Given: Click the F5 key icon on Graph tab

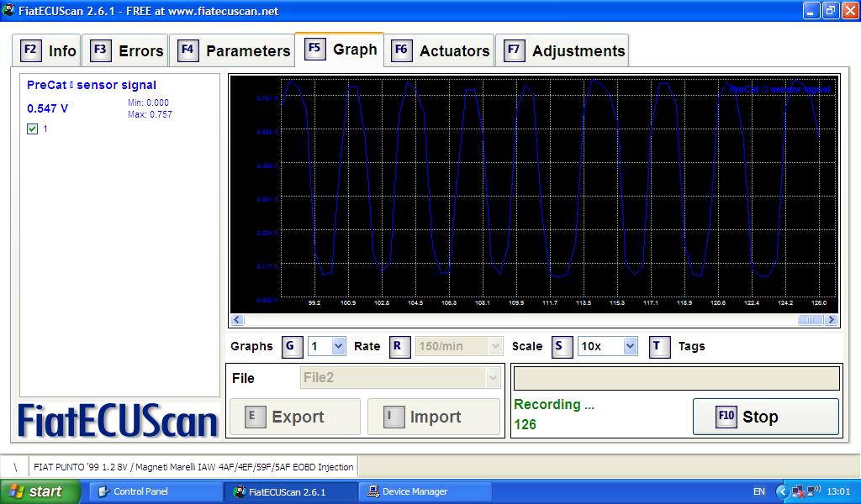Looking at the screenshot, I should click(x=314, y=49).
